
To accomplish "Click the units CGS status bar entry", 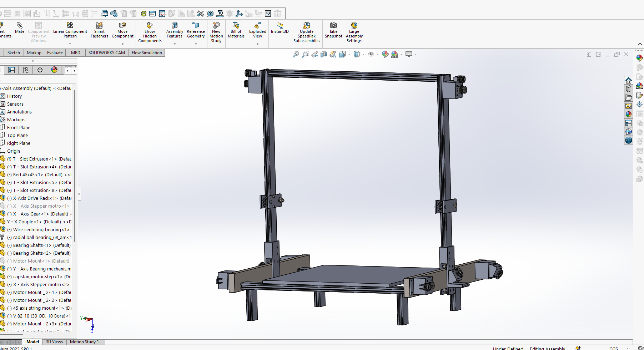I will pyautogui.click(x=614, y=348).
